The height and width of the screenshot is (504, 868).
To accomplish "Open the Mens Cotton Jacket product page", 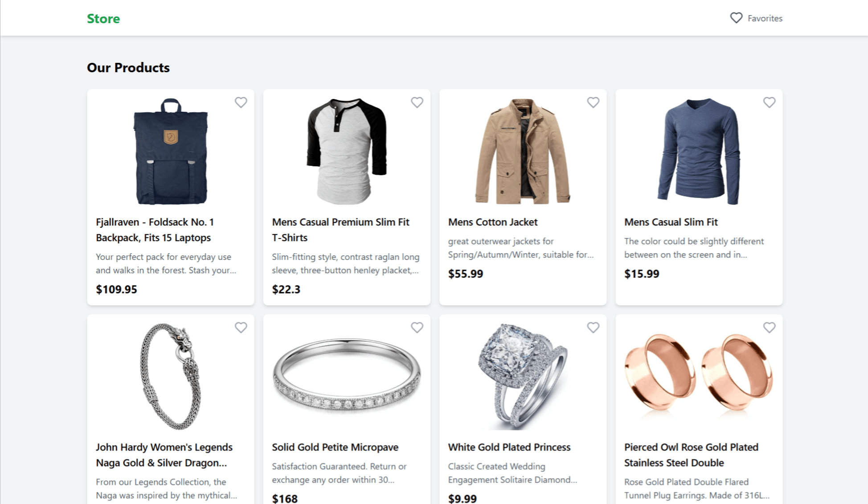I will (x=493, y=221).
